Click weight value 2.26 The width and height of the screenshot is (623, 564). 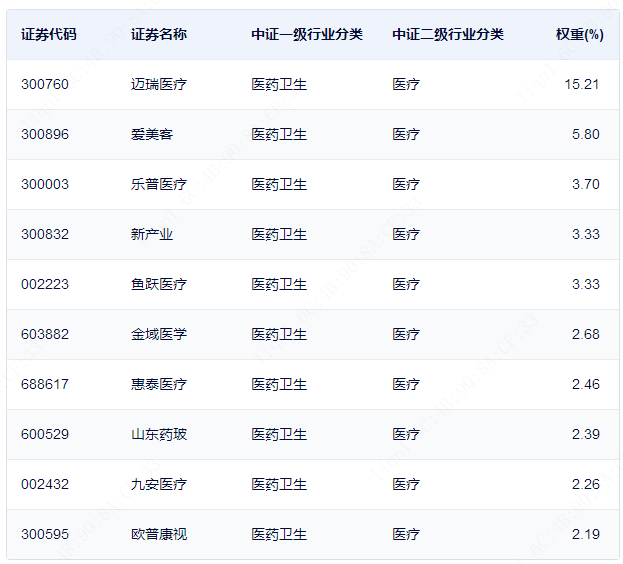[586, 485]
